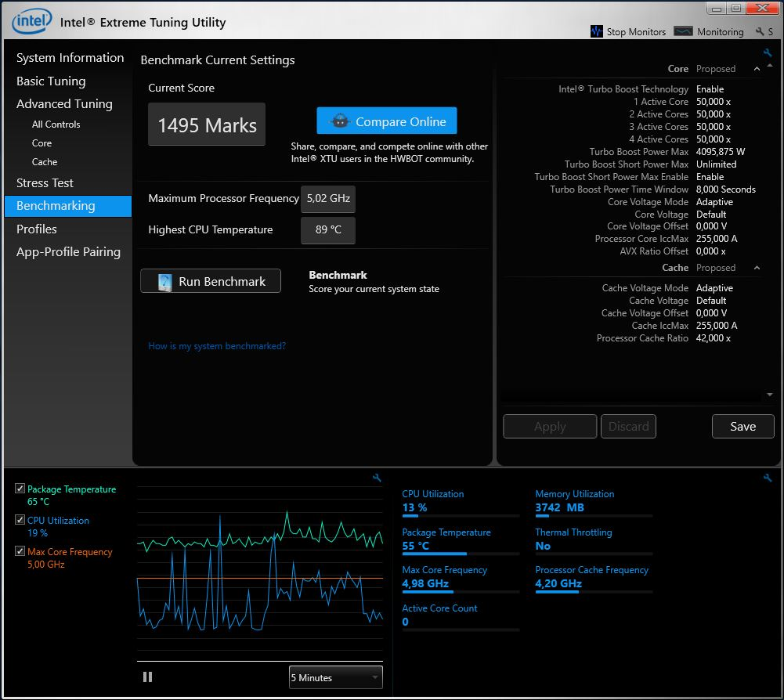Image resolution: width=784 pixels, height=700 pixels.
Task: Click the 1495 Marks score box
Action: (x=207, y=124)
